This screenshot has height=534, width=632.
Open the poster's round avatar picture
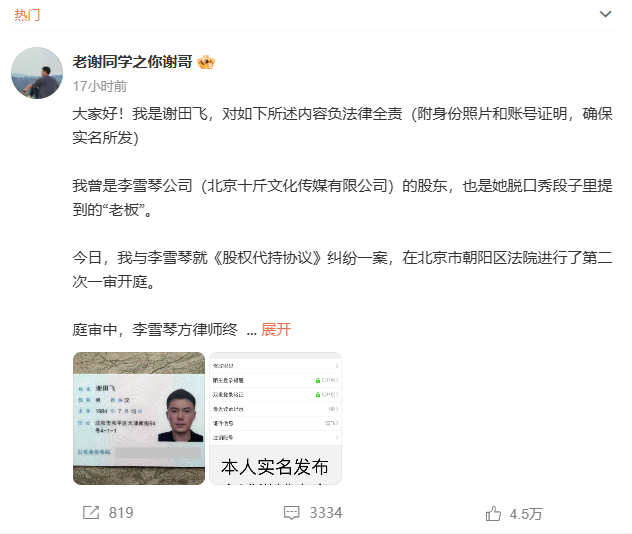tap(37, 73)
